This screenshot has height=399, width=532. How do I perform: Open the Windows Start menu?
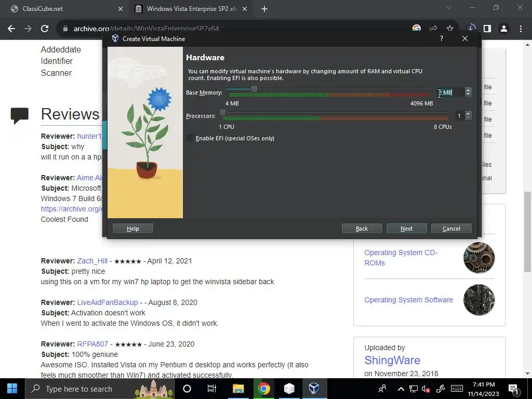12,389
